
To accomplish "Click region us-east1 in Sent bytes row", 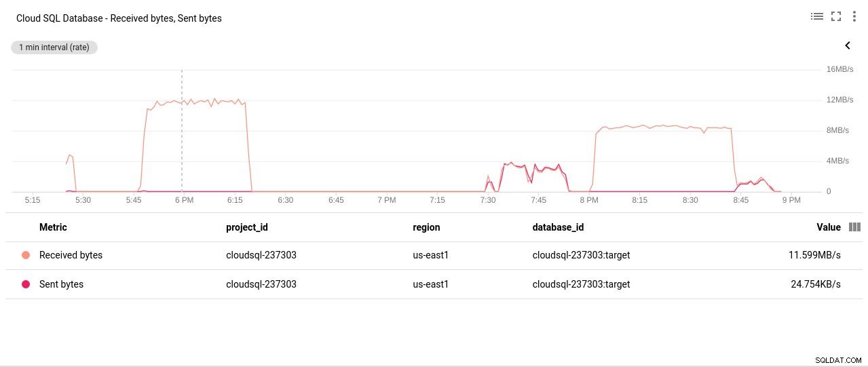I will (431, 284).
